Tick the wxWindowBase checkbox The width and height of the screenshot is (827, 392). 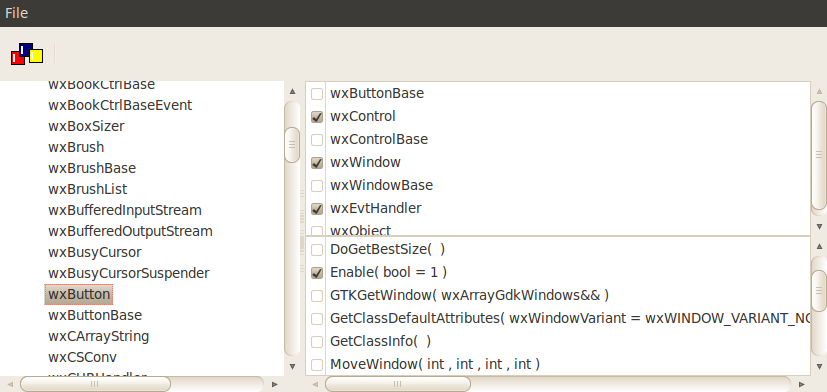click(x=317, y=186)
